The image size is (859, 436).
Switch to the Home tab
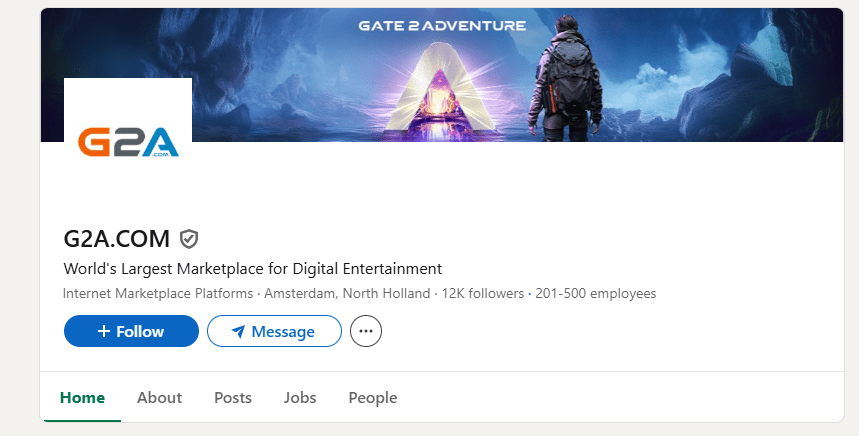point(82,398)
